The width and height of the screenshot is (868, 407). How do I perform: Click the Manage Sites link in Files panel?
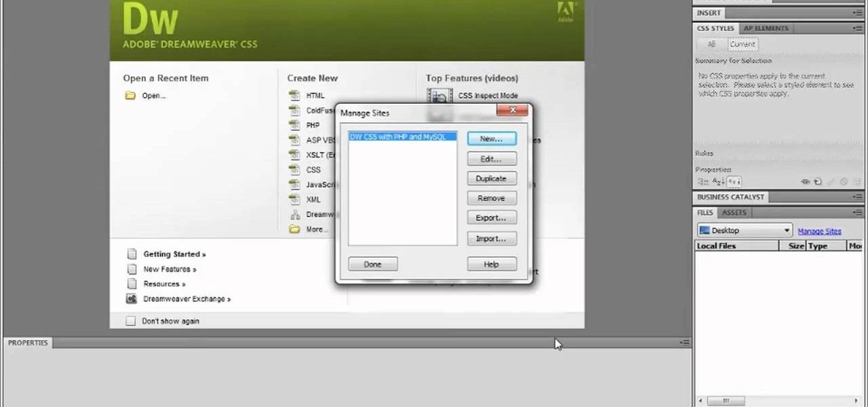(819, 231)
